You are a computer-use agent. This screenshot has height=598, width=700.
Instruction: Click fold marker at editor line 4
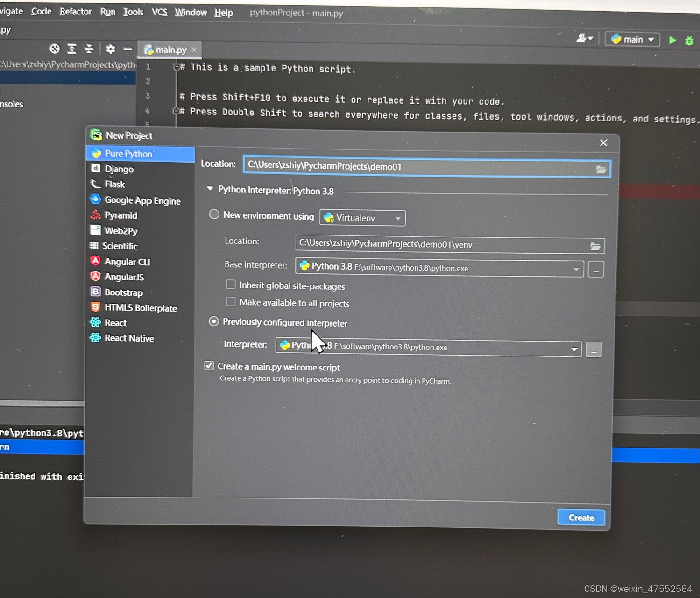coord(177,111)
